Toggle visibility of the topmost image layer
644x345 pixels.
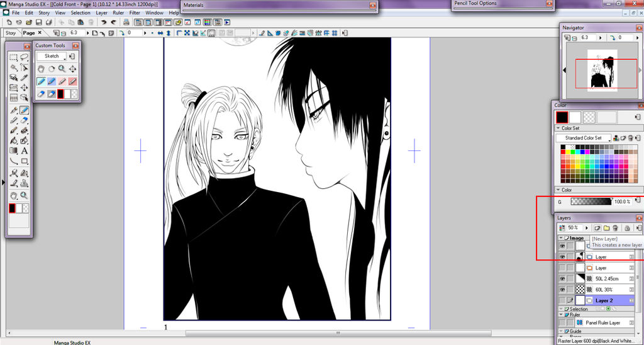click(x=562, y=246)
